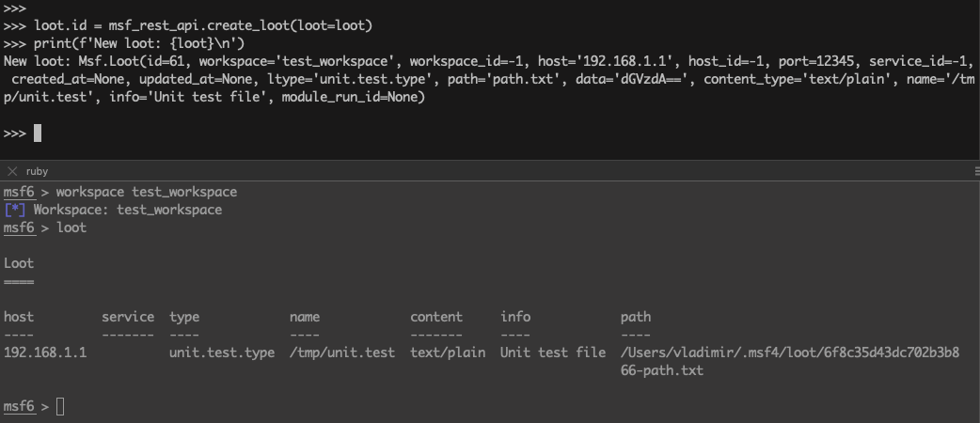Select the 'host' column header
The height and width of the screenshot is (423, 980).
pyautogui.click(x=19, y=317)
